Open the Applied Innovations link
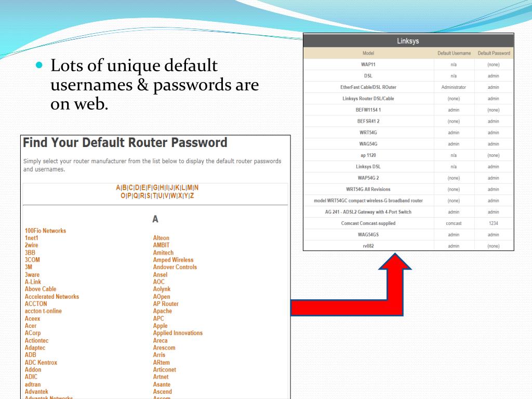Image resolution: width=532 pixels, height=399 pixels. (x=178, y=333)
